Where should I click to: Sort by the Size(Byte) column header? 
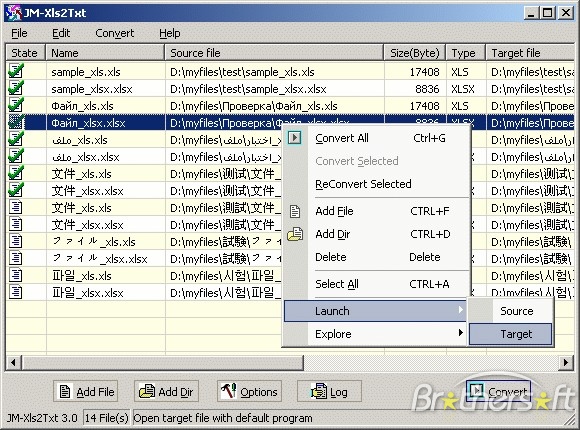coord(415,53)
